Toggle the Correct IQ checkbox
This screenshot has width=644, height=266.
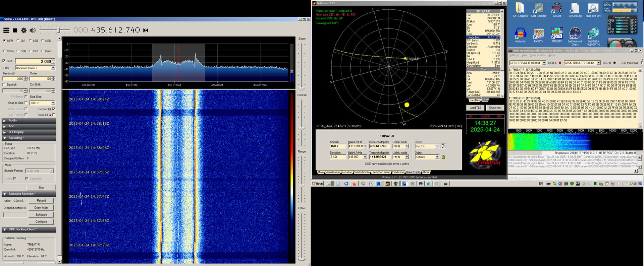tap(54, 109)
